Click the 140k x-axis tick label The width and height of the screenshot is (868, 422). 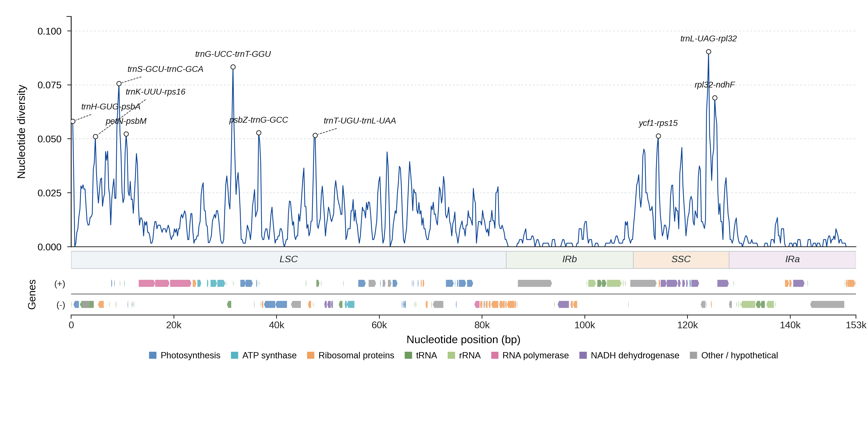[x=790, y=325]
